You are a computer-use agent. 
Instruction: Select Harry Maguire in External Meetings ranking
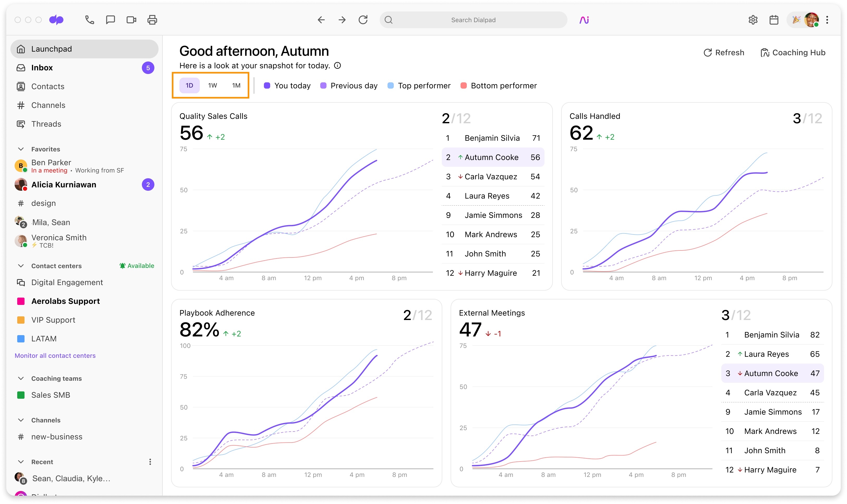click(x=772, y=470)
